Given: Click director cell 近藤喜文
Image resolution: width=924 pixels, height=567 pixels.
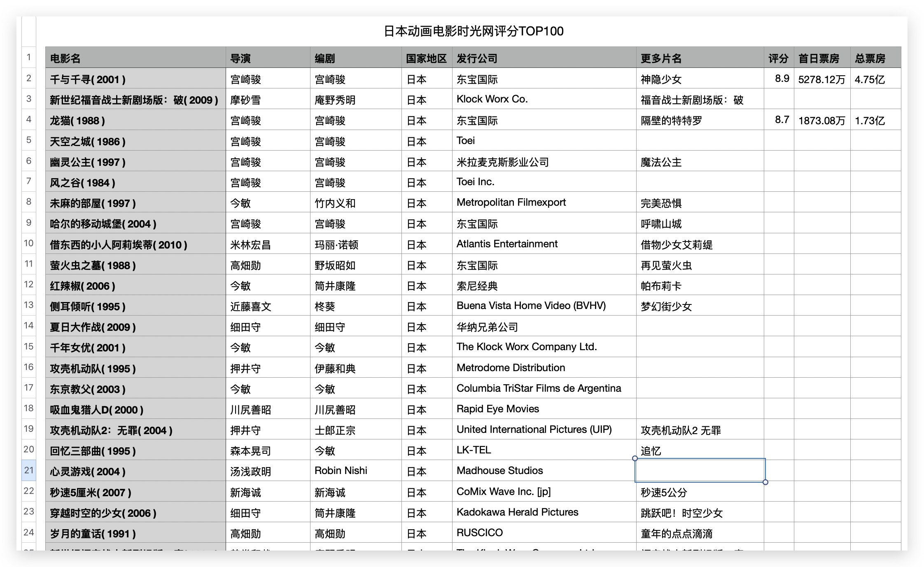Looking at the screenshot, I should [268, 306].
